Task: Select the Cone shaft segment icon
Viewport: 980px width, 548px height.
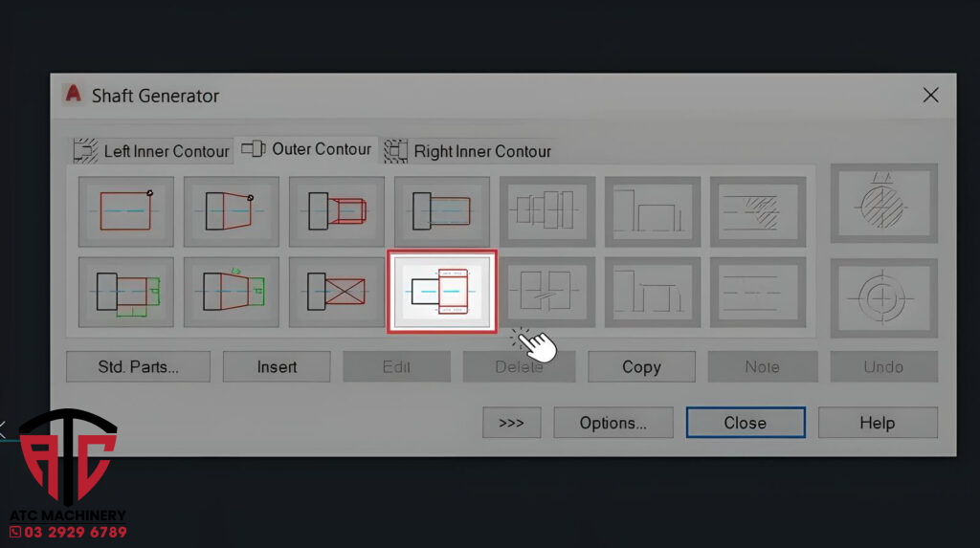Action: [231, 211]
